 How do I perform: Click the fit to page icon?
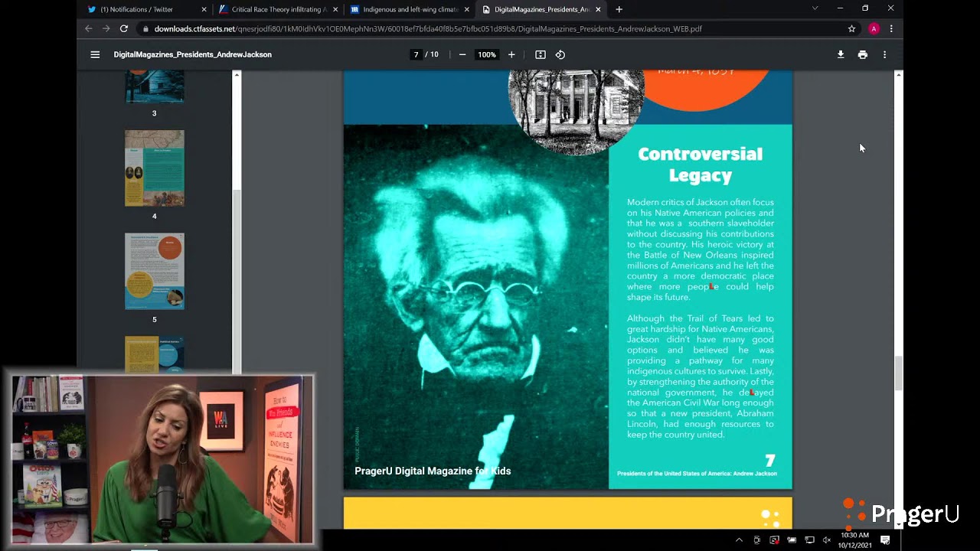[x=541, y=54]
